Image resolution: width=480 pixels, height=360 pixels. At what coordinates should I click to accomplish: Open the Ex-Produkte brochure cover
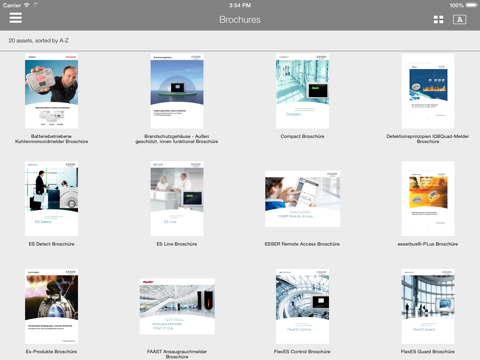pyautogui.click(x=51, y=306)
